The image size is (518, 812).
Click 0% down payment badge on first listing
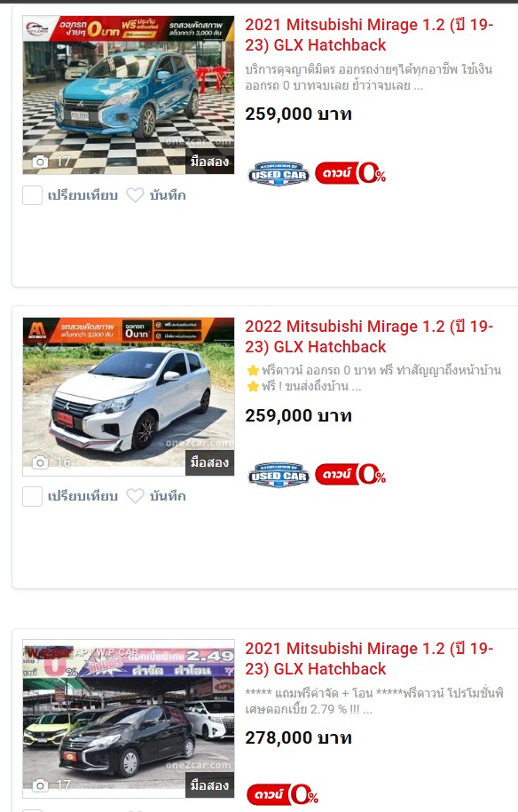coord(350,173)
